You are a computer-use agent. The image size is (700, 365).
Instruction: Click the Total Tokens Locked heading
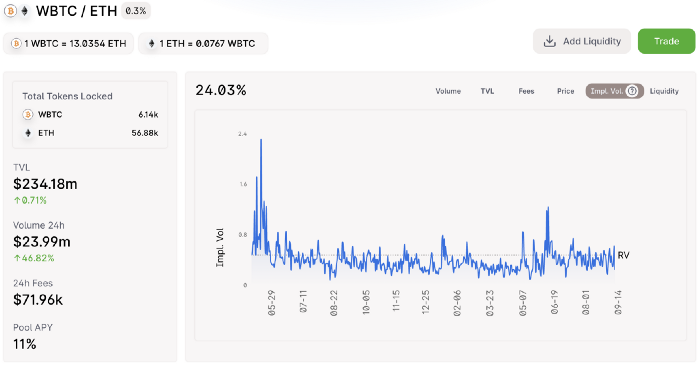tap(67, 96)
